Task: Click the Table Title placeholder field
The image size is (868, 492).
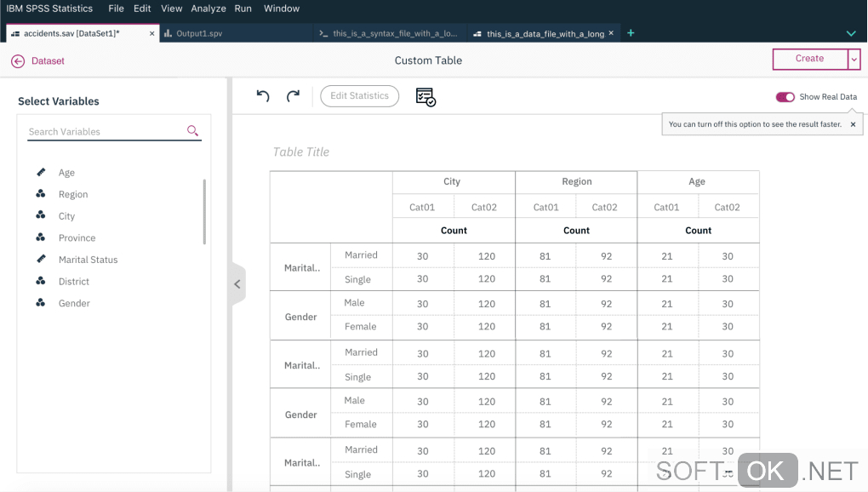Action: coord(301,152)
